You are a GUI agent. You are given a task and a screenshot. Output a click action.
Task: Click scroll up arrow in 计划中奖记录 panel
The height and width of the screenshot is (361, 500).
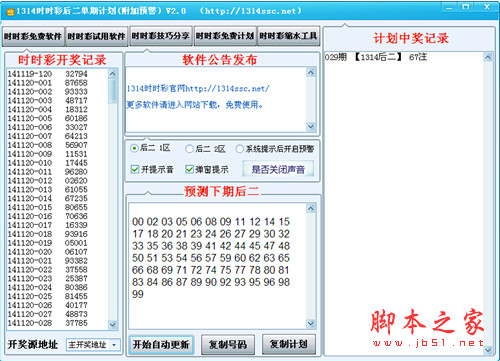(488, 57)
